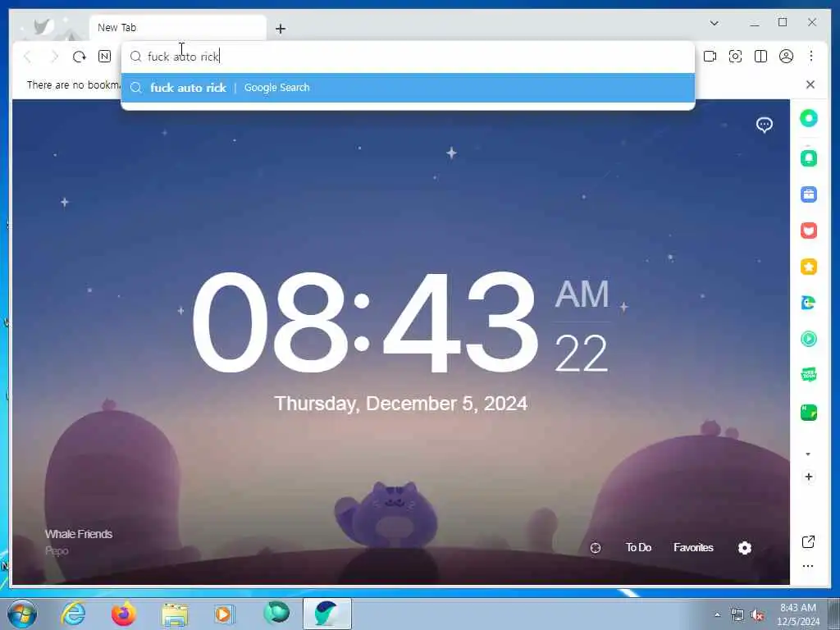
Task: Go back using the back arrow
Action: [28, 57]
